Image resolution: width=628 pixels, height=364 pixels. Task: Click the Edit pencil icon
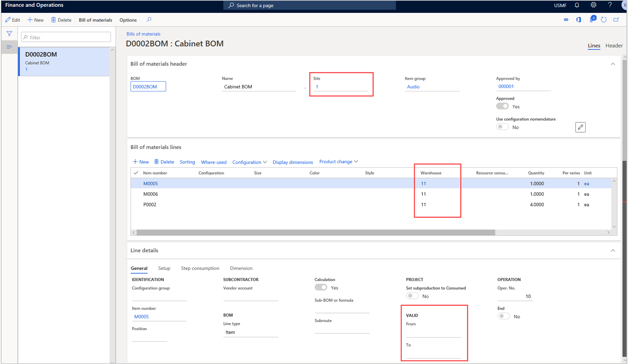coord(8,20)
